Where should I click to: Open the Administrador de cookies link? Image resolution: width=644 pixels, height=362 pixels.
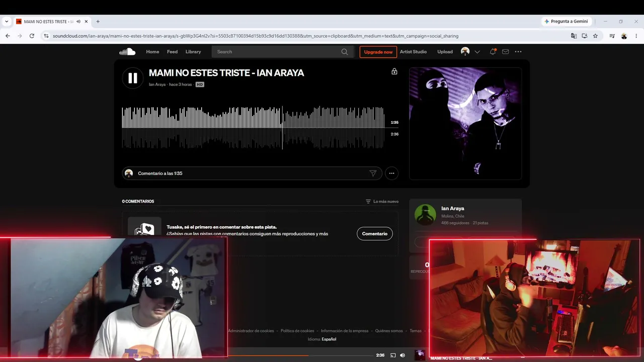tap(251, 331)
